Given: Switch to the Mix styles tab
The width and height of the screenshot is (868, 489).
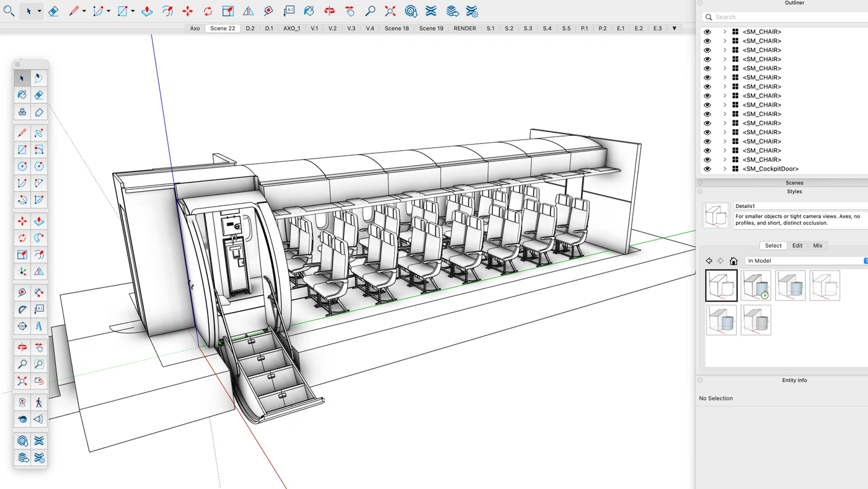Looking at the screenshot, I should click(818, 246).
